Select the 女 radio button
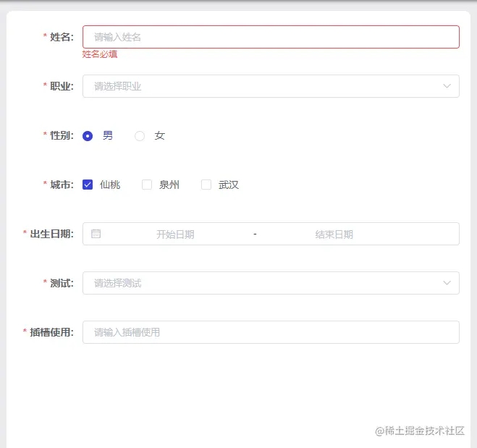The image size is (477, 448). click(x=140, y=136)
